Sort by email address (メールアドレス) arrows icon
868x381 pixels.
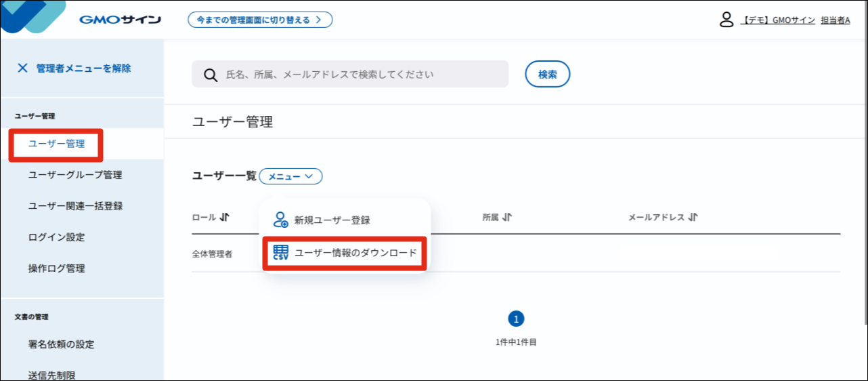pyautogui.click(x=693, y=217)
